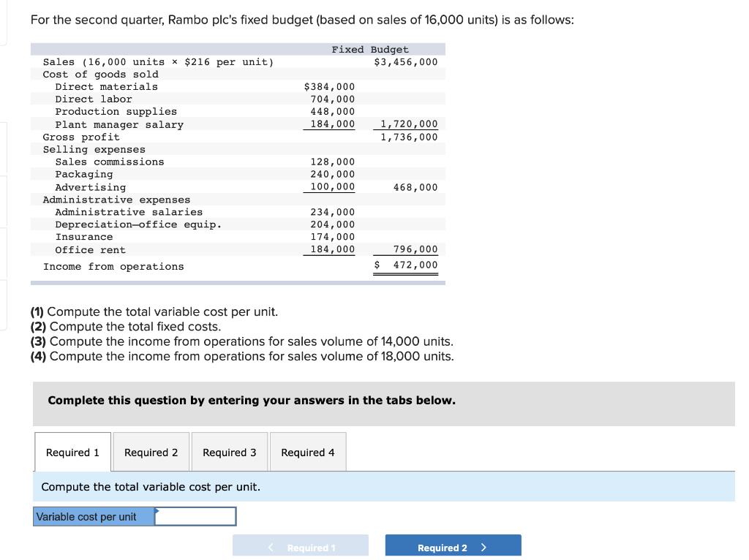Click the grayed-out Required 1 back button

pyautogui.click(x=301, y=545)
